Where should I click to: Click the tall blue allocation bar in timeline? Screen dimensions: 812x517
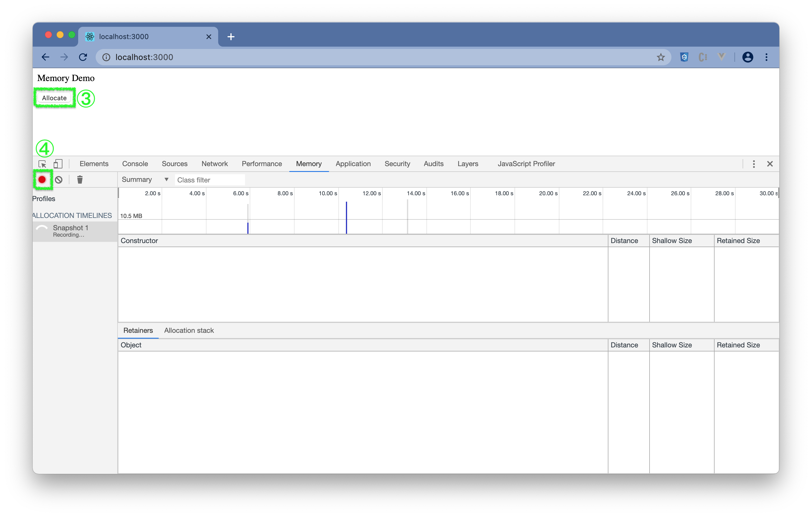click(346, 217)
